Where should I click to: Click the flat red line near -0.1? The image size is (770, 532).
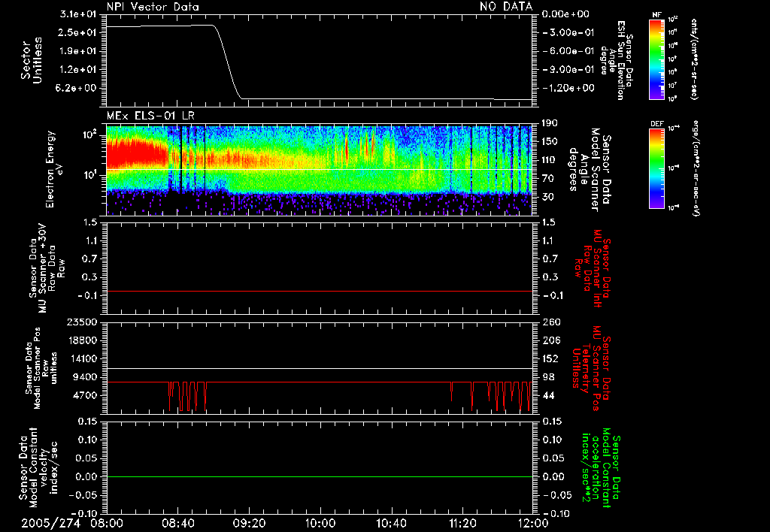coord(320,291)
